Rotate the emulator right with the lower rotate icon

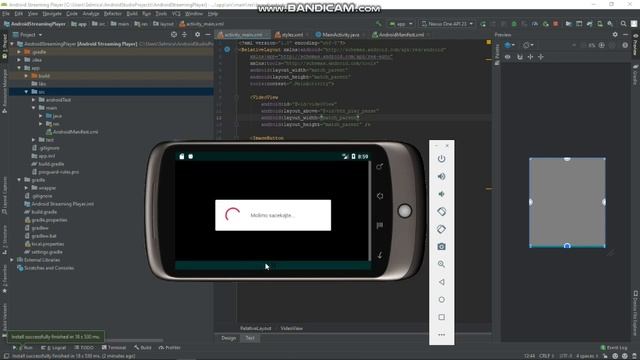pos(441,229)
